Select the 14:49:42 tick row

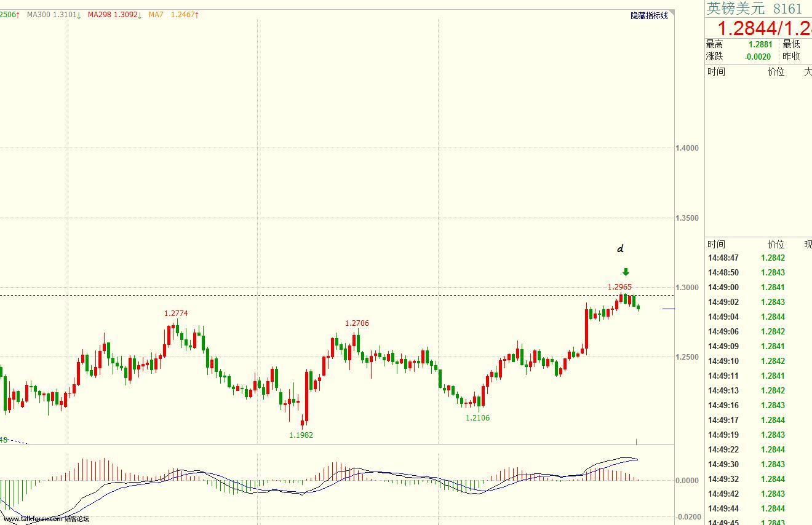pos(758,494)
